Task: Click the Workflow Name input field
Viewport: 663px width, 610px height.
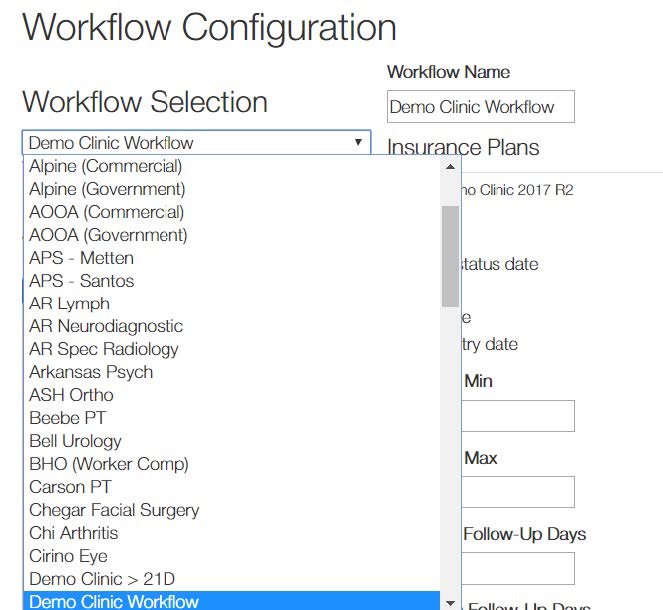Action: tap(480, 107)
